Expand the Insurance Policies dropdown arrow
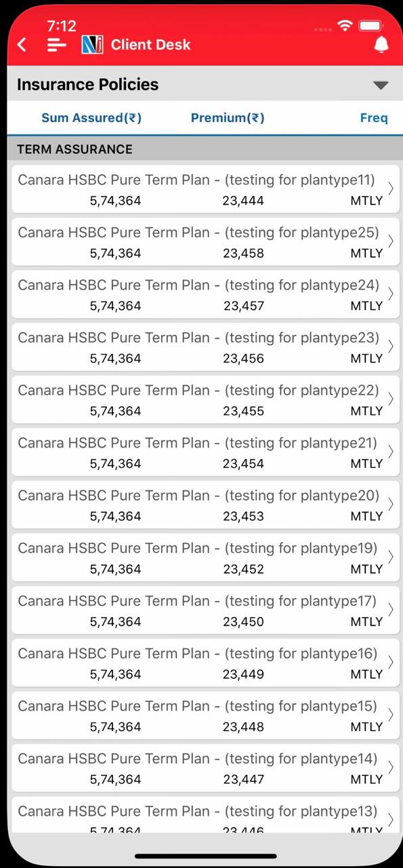This screenshot has height=868, width=403. [x=381, y=85]
